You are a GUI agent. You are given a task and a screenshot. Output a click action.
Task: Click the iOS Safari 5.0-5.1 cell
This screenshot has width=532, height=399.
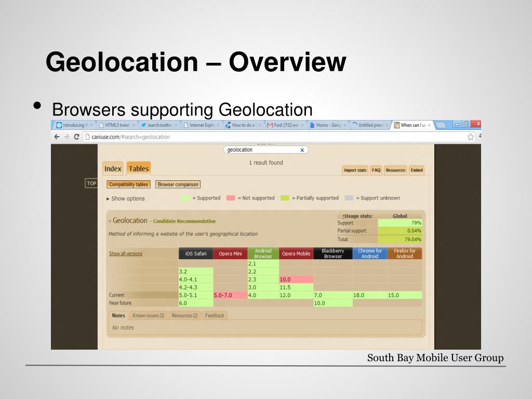coord(196,295)
